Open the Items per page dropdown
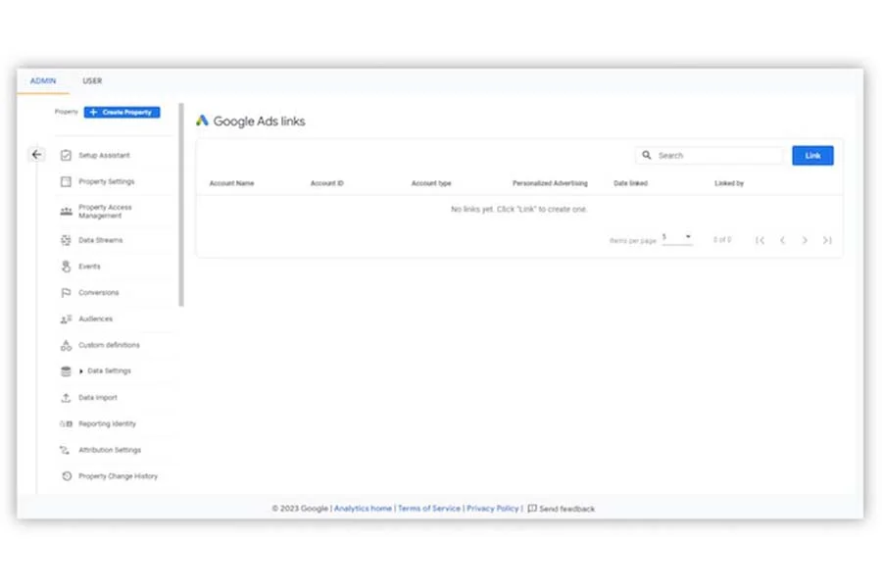The height and width of the screenshot is (588, 882). (x=676, y=238)
